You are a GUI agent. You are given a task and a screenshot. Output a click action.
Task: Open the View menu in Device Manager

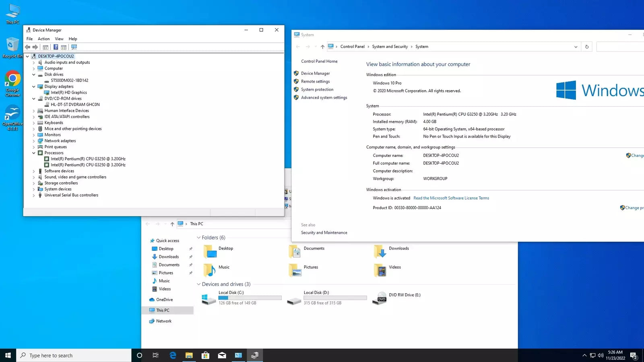coord(59,39)
